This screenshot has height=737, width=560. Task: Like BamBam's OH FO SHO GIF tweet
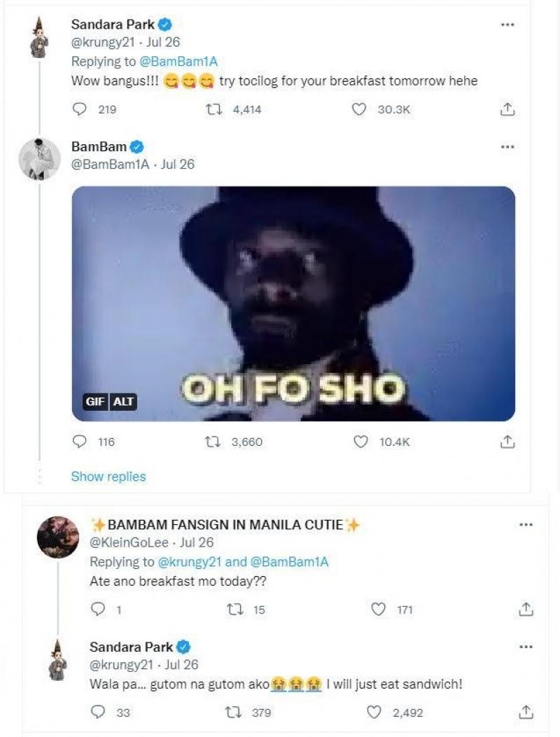coord(360,442)
